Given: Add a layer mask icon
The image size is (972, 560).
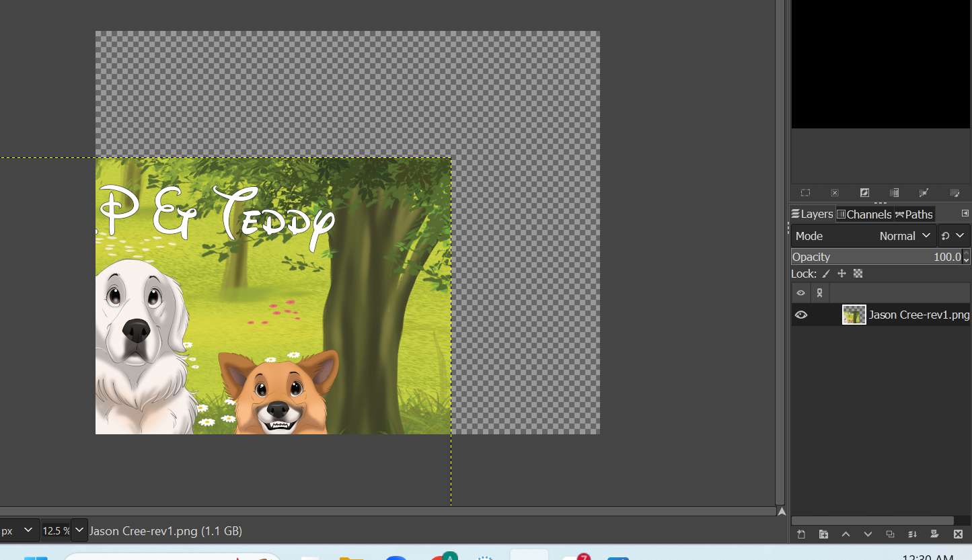Looking at the screenshot, I should pyautogui.click(x=934, y=534).
